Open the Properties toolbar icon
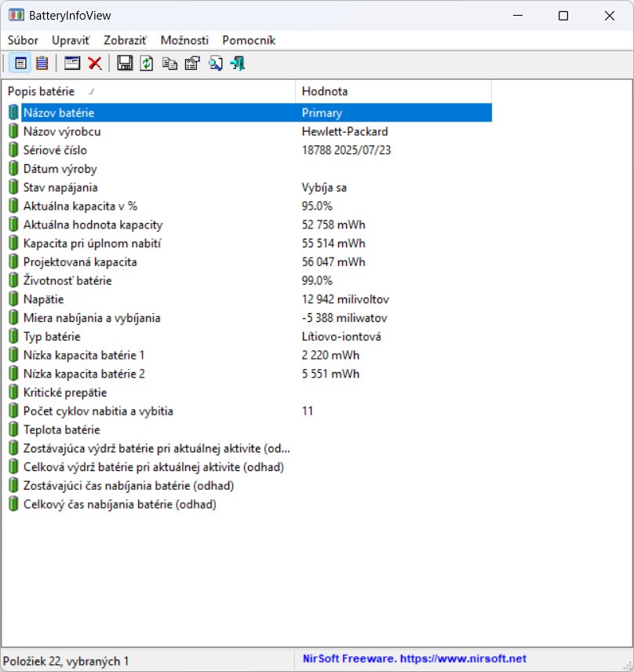Image resolution: width=634 pixels, height=672 pixels. 191,64
